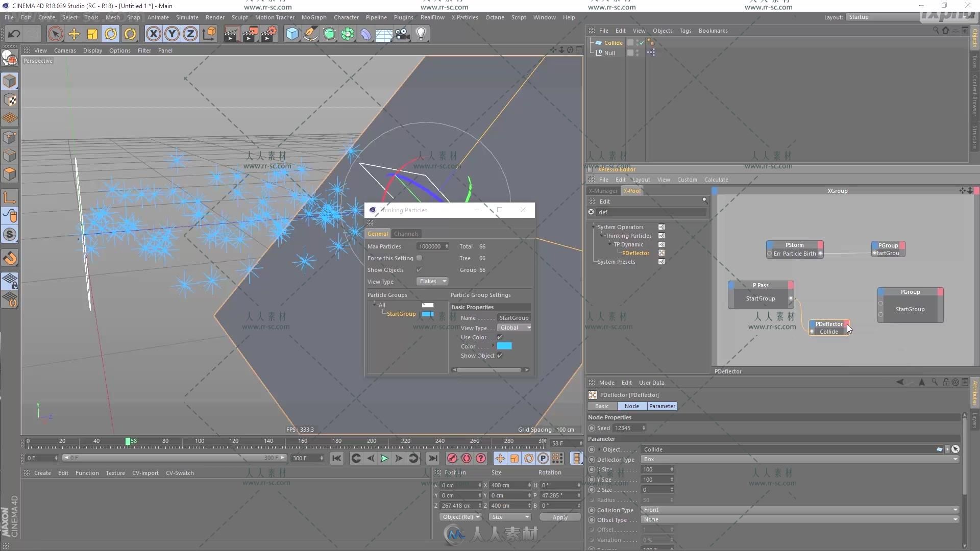Select StartGroup in Particle Groups
980x551 pixels.
point(401,314)
